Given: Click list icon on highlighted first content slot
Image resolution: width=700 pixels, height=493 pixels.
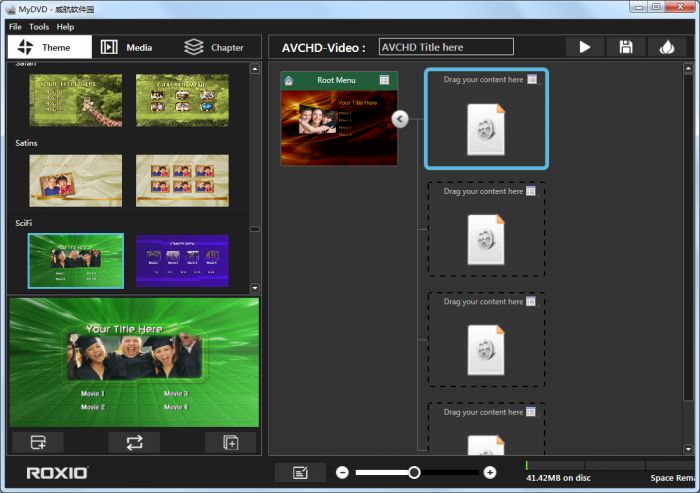Looking at the screenshot, I should [532, 79].
